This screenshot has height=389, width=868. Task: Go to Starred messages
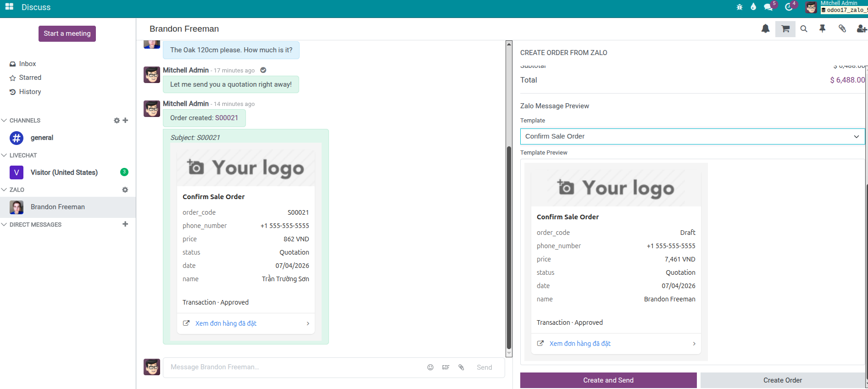(x=30, y=78)
